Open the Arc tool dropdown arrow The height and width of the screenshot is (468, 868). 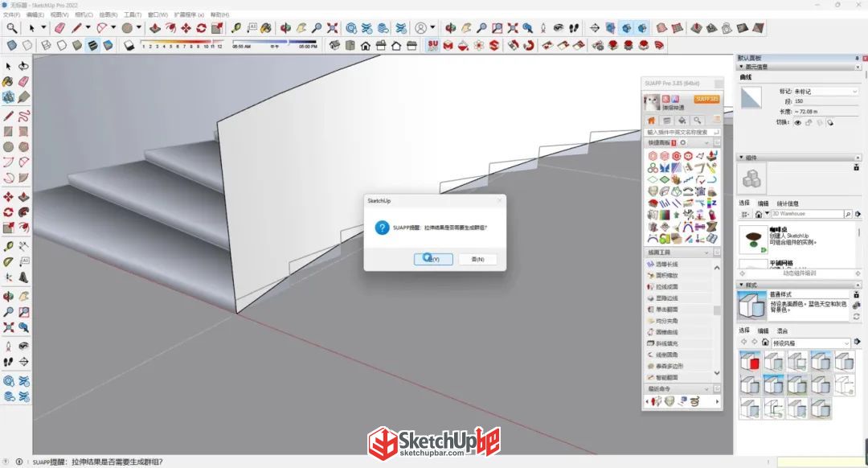click(x=113, y=27)
